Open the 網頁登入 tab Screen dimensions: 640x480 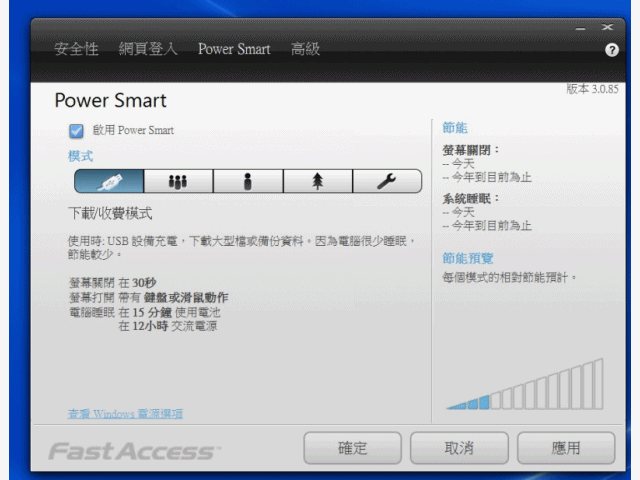pyautogui.click(x=148, y=49)
